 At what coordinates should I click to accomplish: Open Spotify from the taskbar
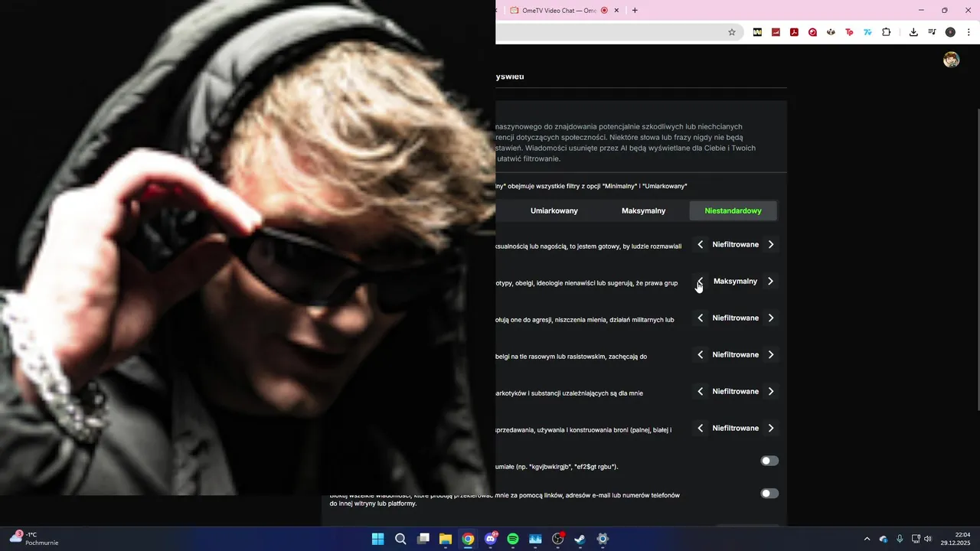513,539
